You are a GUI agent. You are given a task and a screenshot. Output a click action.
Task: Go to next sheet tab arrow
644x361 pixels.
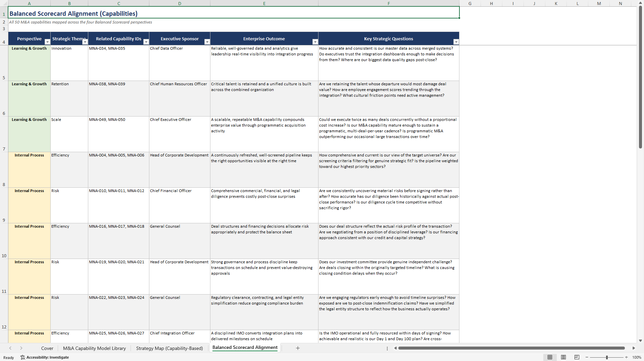click(x=21, y=348)
